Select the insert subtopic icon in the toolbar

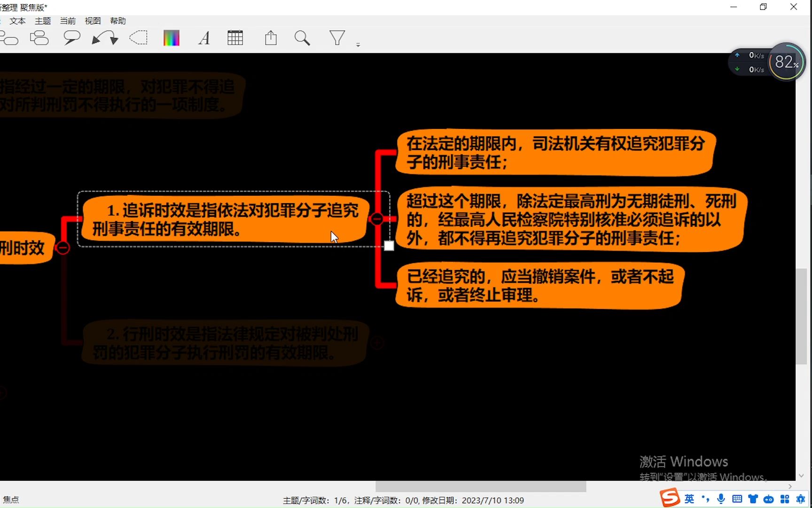click(39, 38)
